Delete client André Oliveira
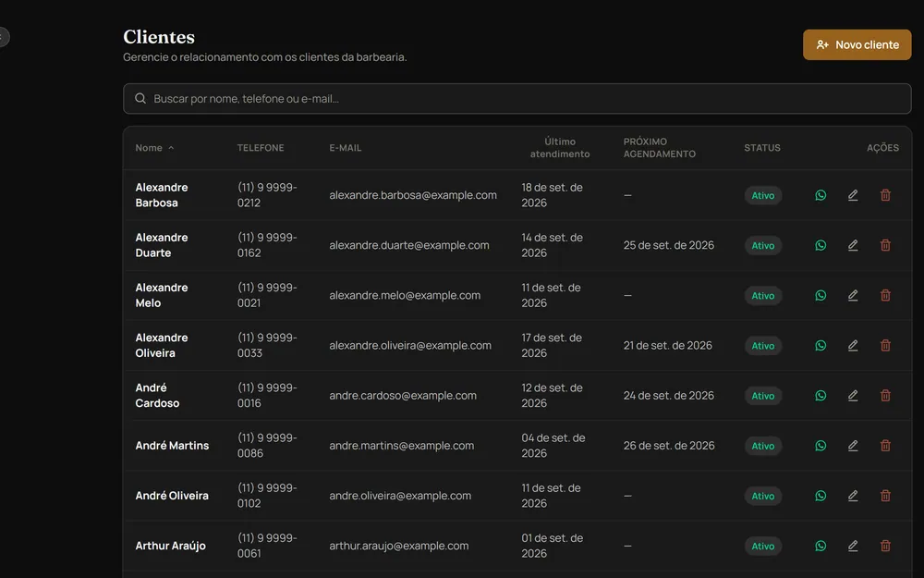The image size is (924, 578). point(885,496)
